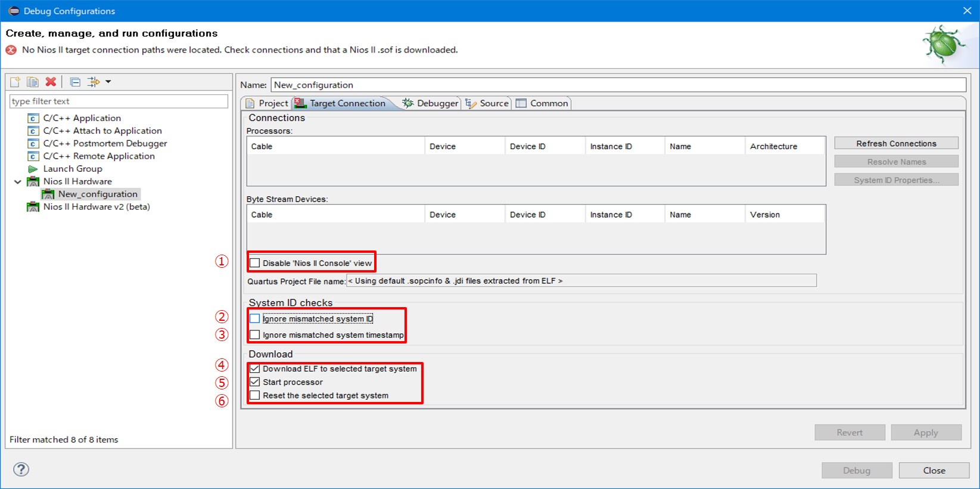Click Byte Stream Devices Device ID header

tap(545, 215)
